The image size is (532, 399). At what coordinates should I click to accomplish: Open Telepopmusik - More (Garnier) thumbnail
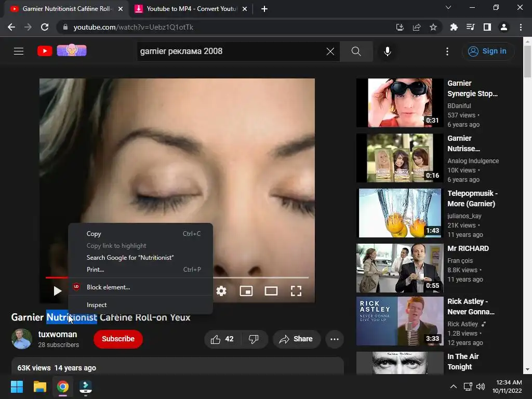(400, 213)
